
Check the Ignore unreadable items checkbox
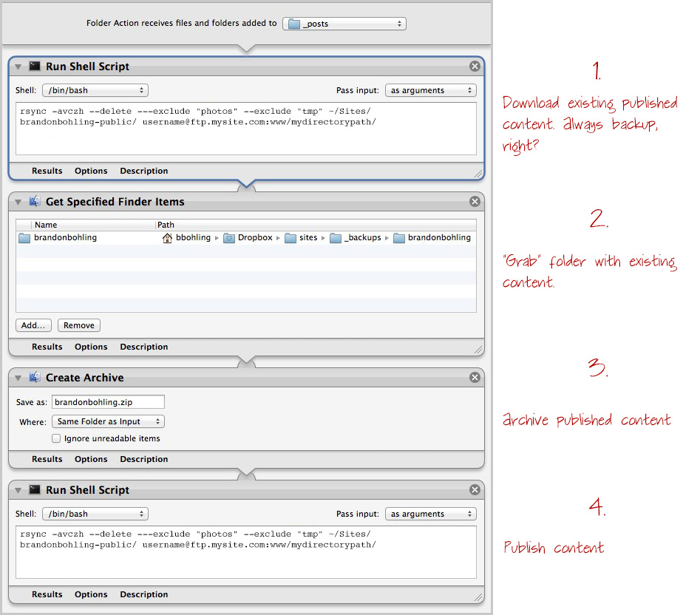(x=56, y=438)
